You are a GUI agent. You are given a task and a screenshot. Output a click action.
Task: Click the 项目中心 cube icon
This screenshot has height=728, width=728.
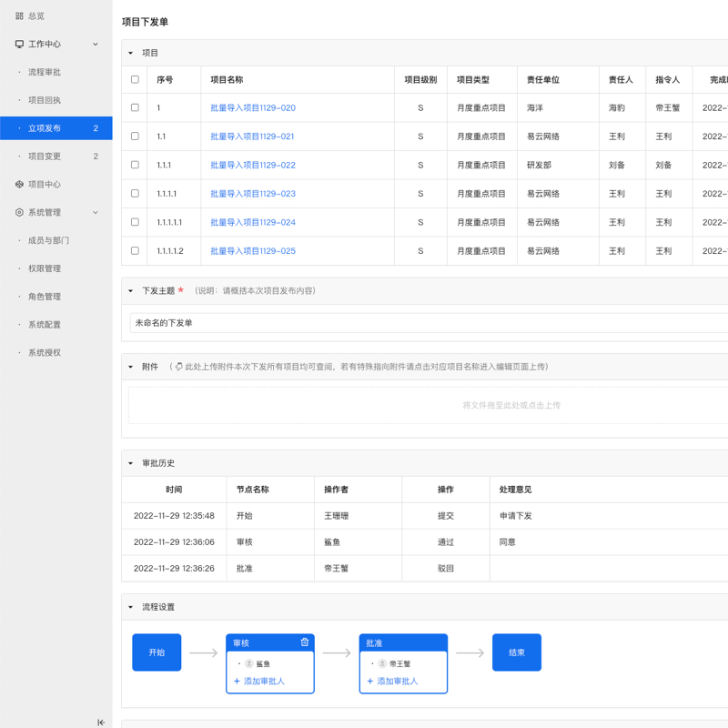click(19, 184)
